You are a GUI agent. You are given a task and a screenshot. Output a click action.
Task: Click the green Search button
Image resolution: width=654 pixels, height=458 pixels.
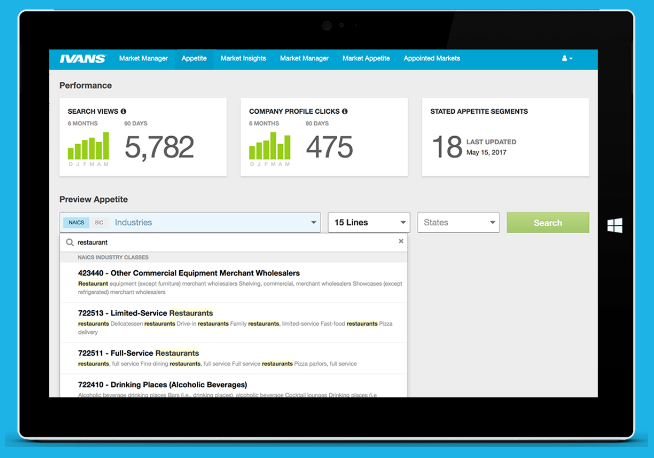point(548,222)
